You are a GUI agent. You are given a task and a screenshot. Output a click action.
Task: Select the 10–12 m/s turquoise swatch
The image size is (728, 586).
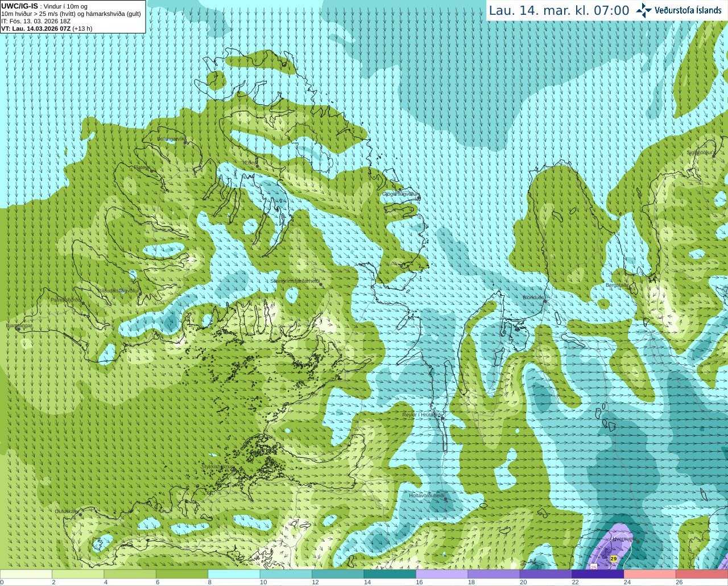[x=286, y=574]
